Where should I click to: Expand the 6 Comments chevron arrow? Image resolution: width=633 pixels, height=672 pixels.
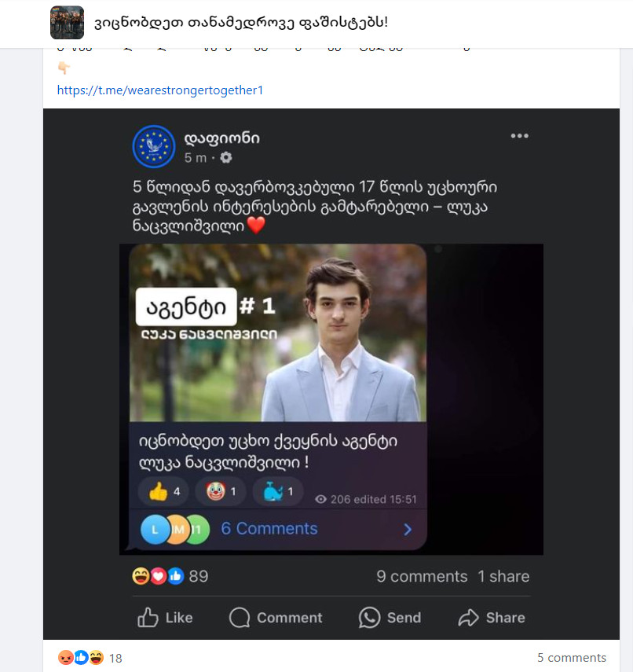coord(408,529)
